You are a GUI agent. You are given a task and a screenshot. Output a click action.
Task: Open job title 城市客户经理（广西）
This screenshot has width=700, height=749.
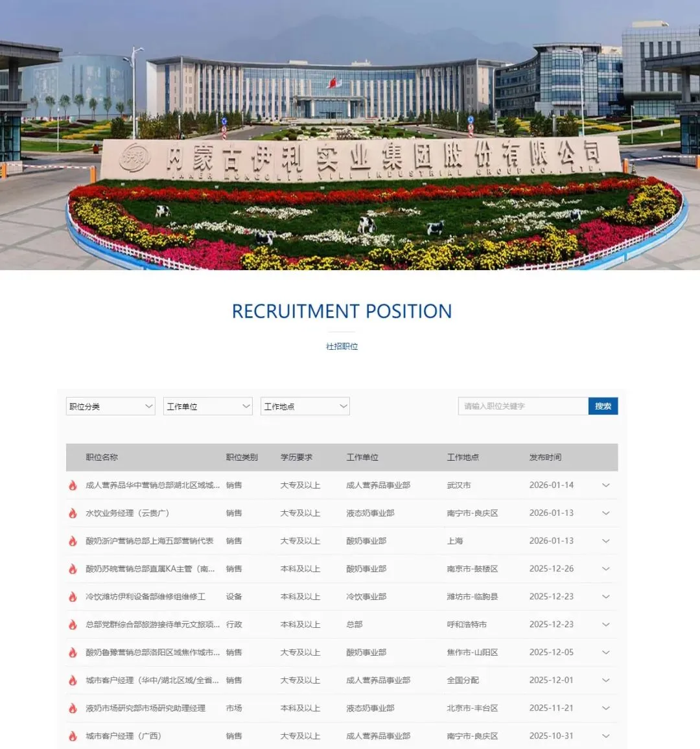(x=123, y=736)
